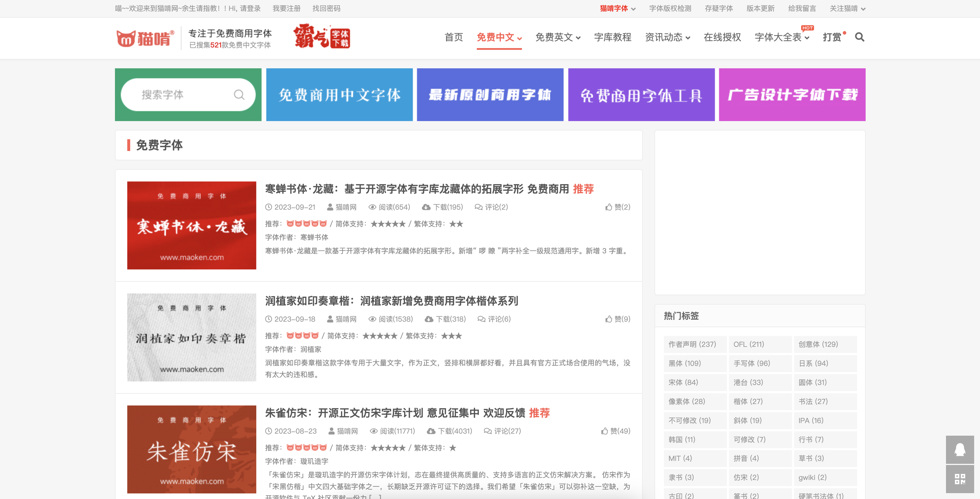The image size is (980, 499).
Task: Open the 广告设计字体下载 pink banner
Action: click(792, 95)
